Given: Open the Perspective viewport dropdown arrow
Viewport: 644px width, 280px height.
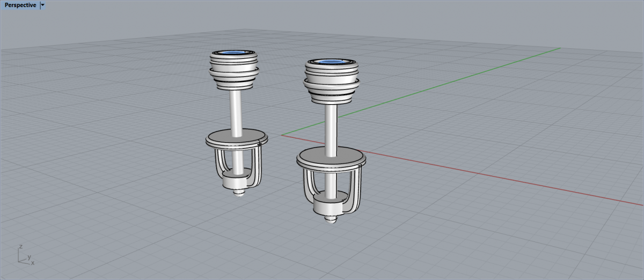Looking at the screenshot, I should [43, 5].
